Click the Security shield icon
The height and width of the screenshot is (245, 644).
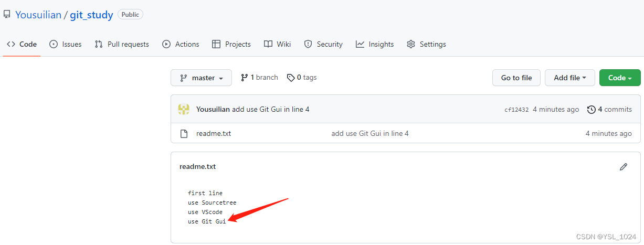click(x=308, y=44)
